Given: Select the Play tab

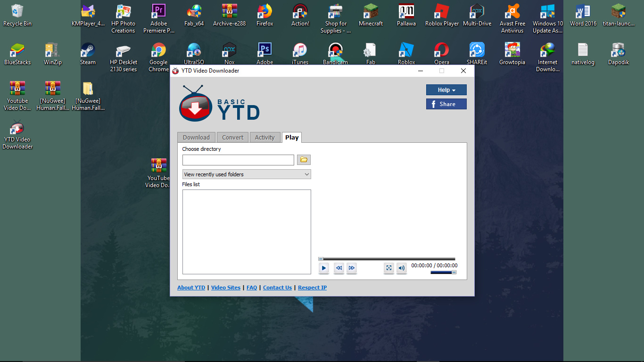Looking at the screenshot, I should pos(292,138).
